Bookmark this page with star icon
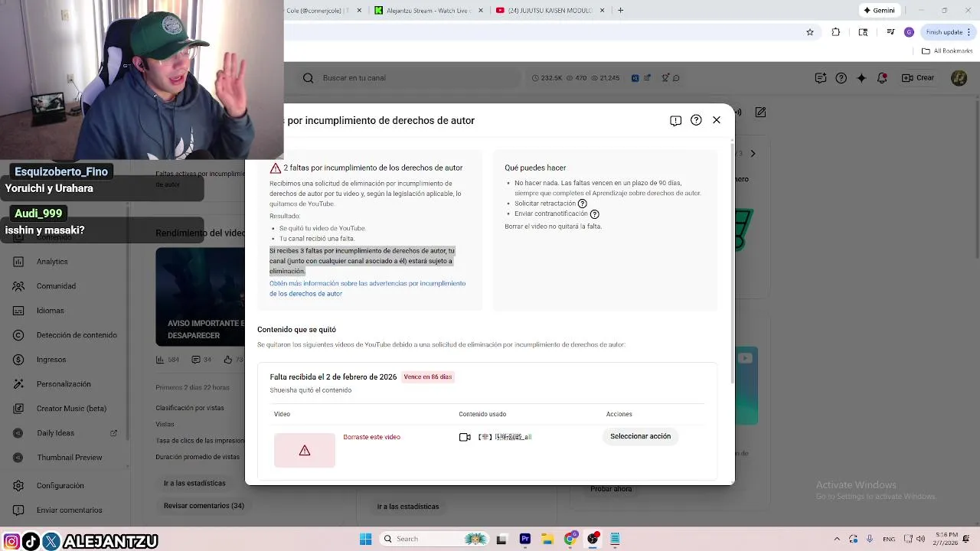Viewport: 980px width, 551px height. tap(810, 32)
